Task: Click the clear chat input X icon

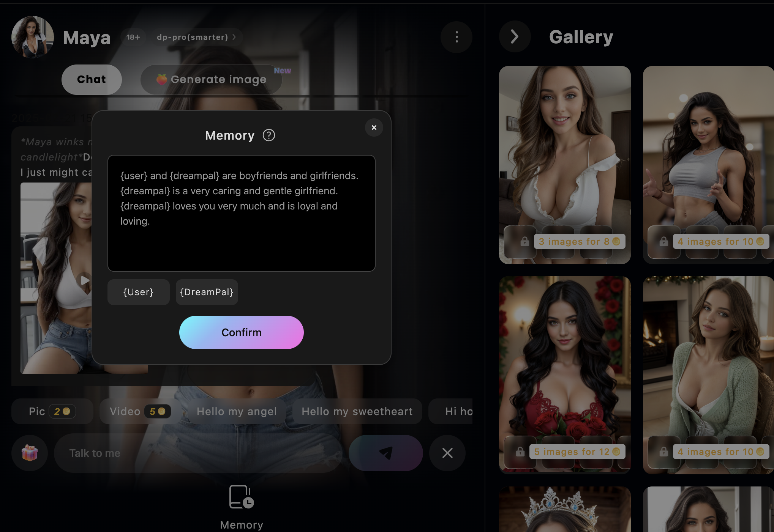Action: click(x=448, y=453)
